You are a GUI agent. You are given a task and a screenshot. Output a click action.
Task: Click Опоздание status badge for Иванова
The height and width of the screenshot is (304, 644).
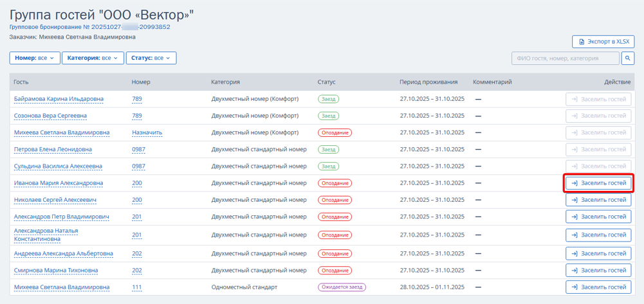tap(335, 183)
